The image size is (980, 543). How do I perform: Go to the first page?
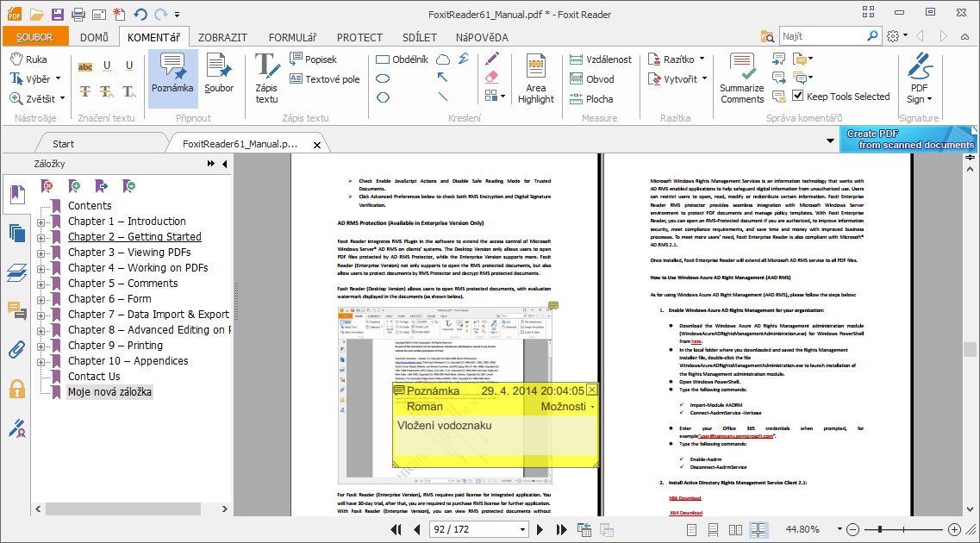point(396,530)
